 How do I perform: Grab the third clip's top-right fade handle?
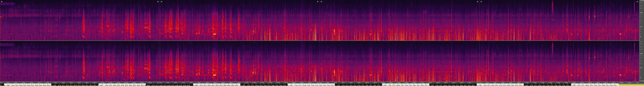point(478,2)
